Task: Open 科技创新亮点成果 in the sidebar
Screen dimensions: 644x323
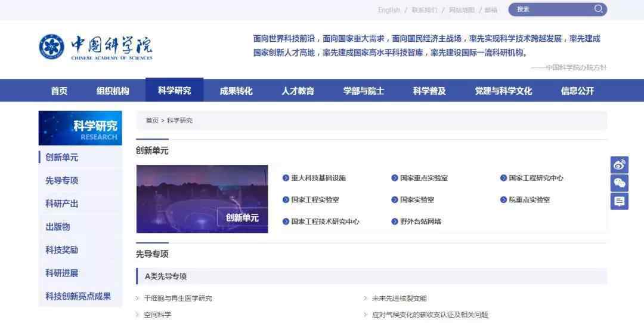Action: (x=78, y=296)
